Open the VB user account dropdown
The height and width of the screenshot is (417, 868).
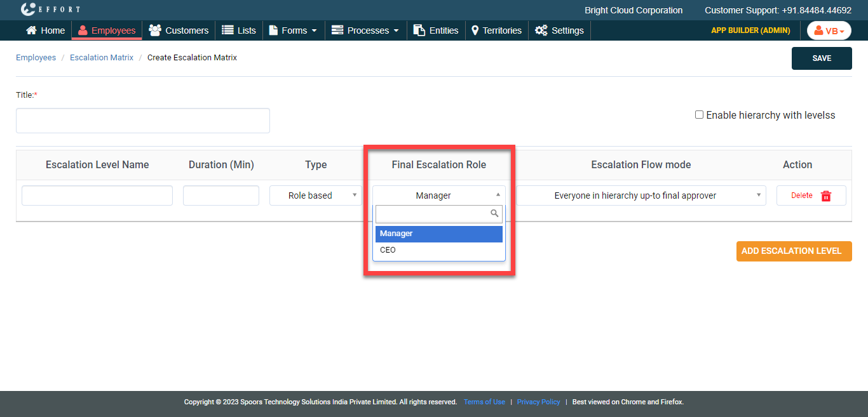coord(829,30)
